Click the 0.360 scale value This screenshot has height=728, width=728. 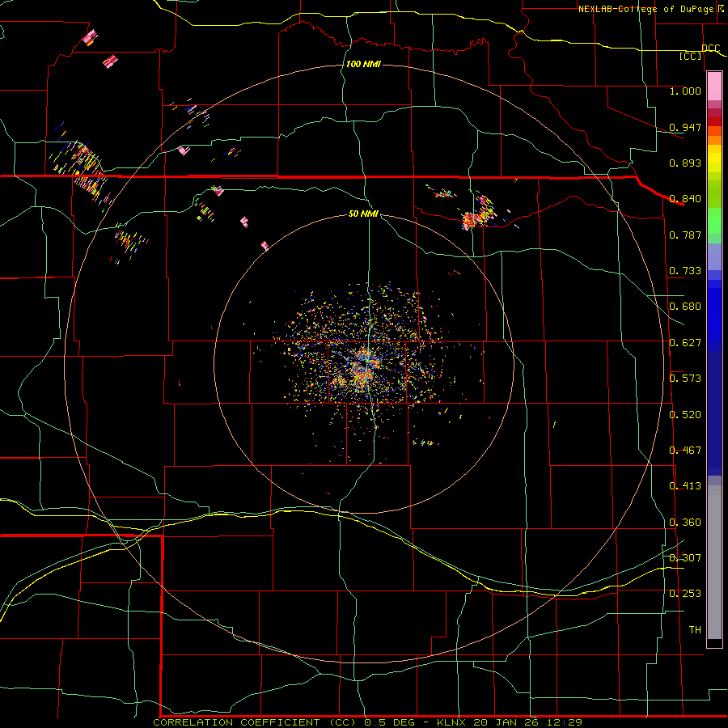click(x=685, y=523)
